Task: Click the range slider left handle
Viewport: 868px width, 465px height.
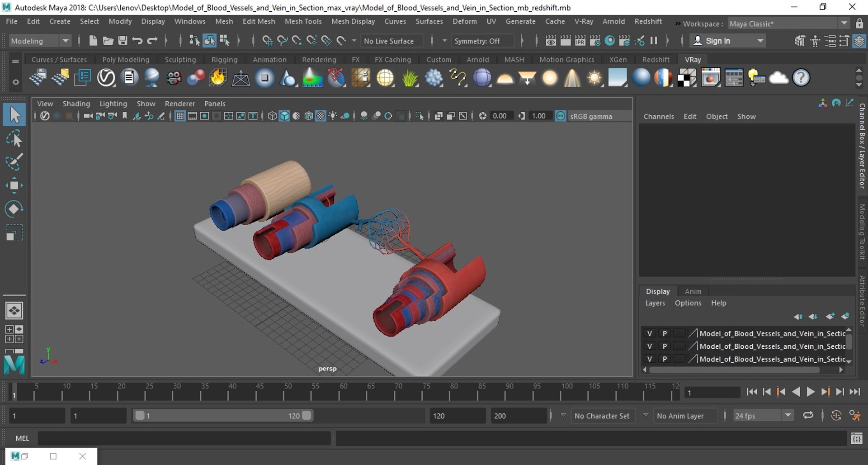Action: (x=140, y=415)
